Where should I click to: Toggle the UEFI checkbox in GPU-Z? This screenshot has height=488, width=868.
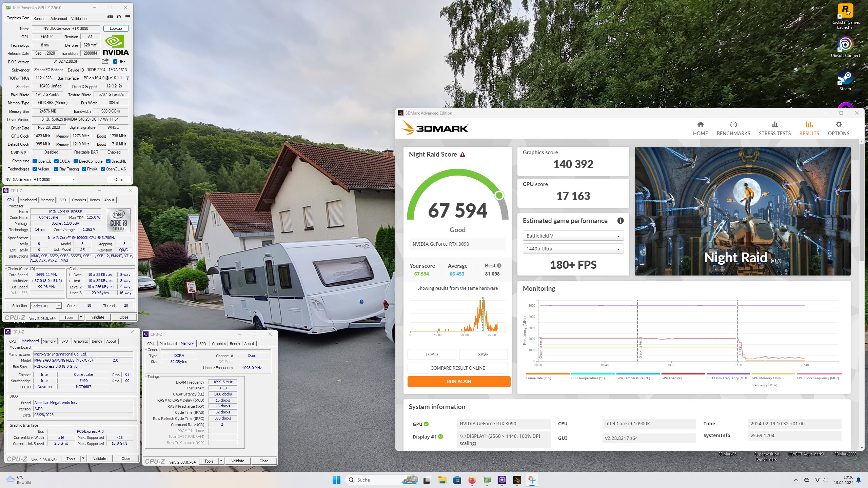tap(115, 62)
